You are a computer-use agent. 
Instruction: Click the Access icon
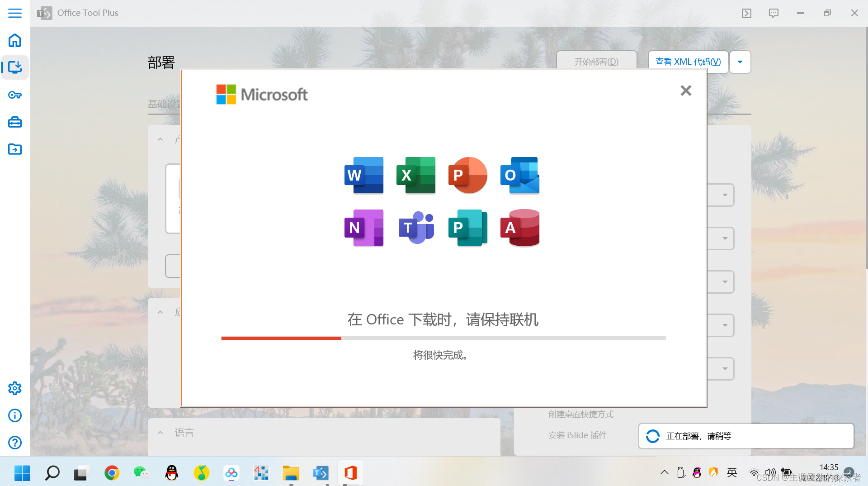pyautogui.click(x=519, y=228)
